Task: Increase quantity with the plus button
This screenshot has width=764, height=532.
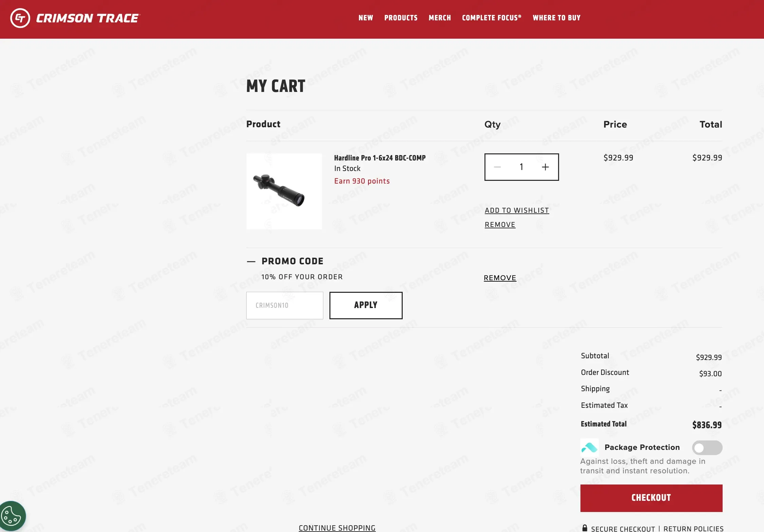Action: coord(545,167)
